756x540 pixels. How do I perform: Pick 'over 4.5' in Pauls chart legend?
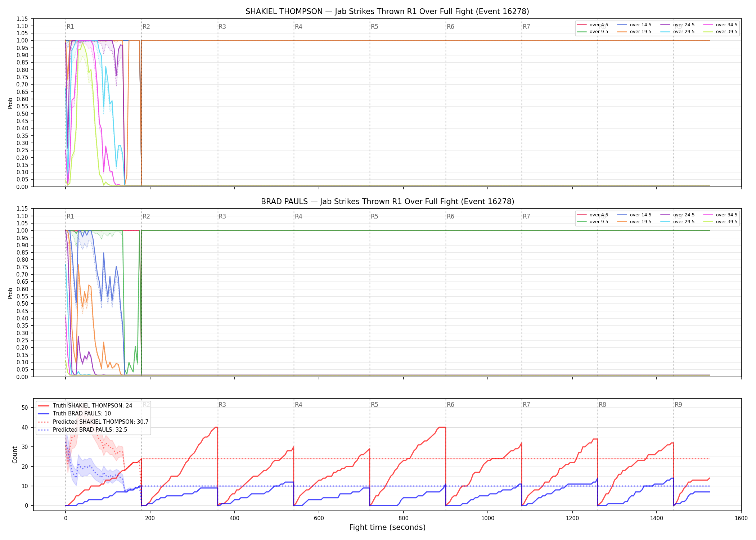click(593, 215)
